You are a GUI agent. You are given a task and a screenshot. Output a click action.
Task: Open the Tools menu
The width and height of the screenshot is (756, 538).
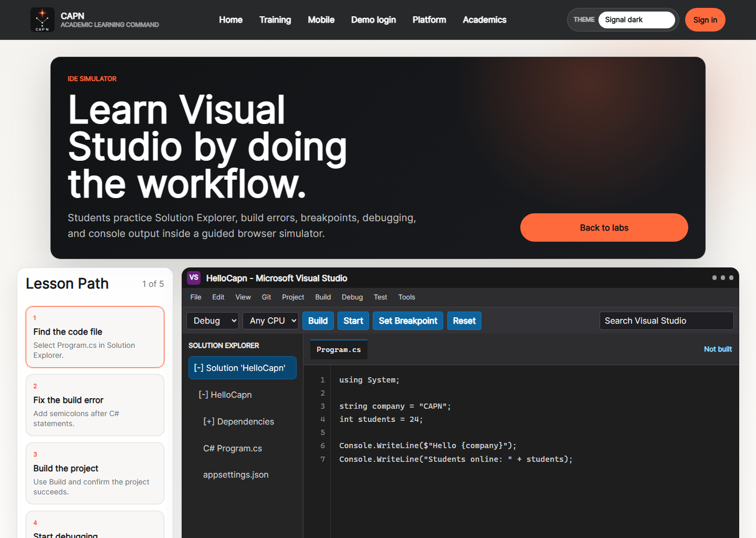coord(407,297)
